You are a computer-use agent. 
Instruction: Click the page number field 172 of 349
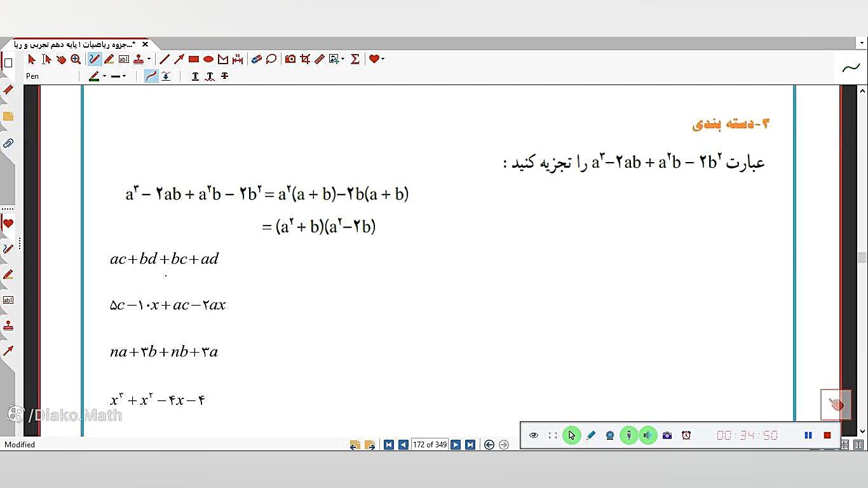coord(430,445)
